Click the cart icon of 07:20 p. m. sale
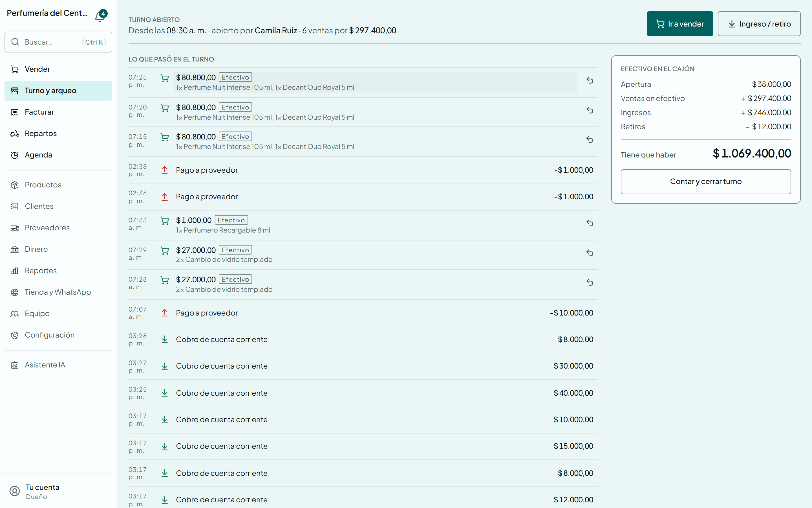 [165, 108]
